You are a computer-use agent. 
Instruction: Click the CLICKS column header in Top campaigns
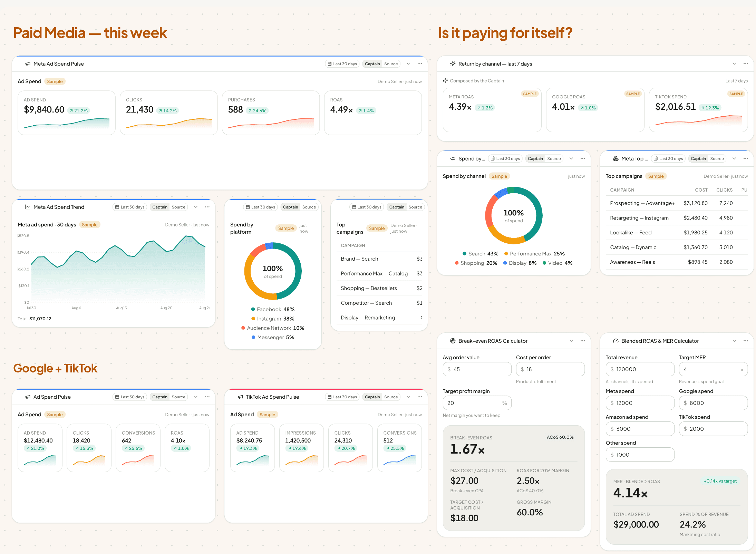(724, 190)
